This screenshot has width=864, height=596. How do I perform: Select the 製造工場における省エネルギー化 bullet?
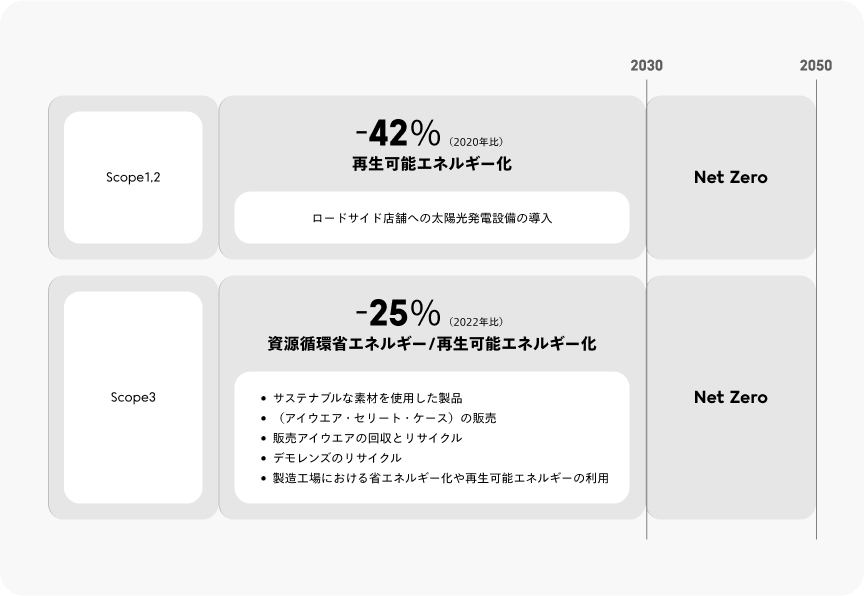[440, 478]
